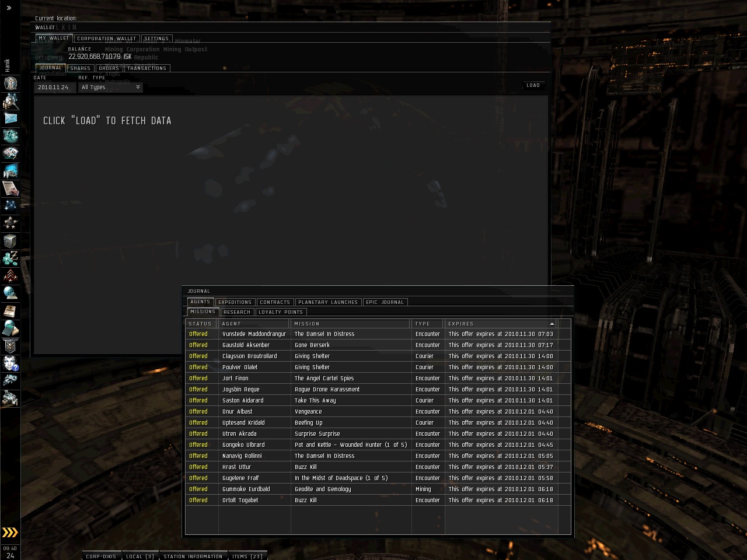Image resolution: width=747 pixels, height=560 pixels.
Task: Select Rogue Drone Harassment mission
Action: pyautogui.click(x=378, y=390)
